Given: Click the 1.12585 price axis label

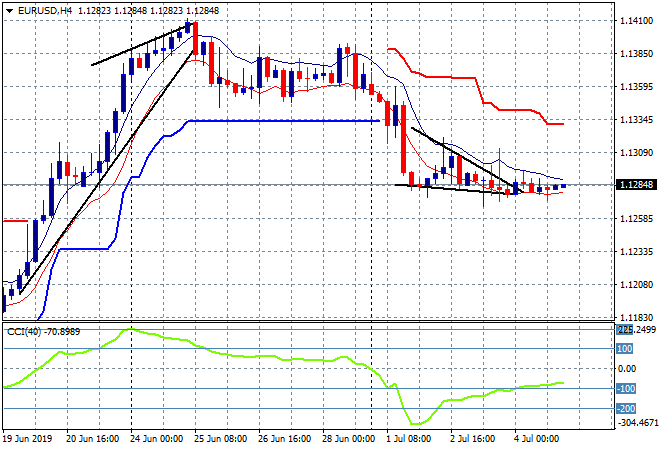Looking at the screenshot, I should pos(636,219).
